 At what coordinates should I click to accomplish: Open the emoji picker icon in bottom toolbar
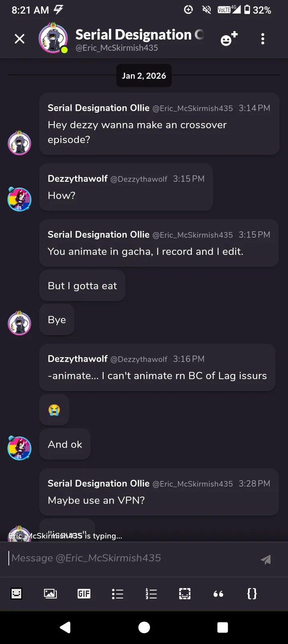(x=16, y=594)
